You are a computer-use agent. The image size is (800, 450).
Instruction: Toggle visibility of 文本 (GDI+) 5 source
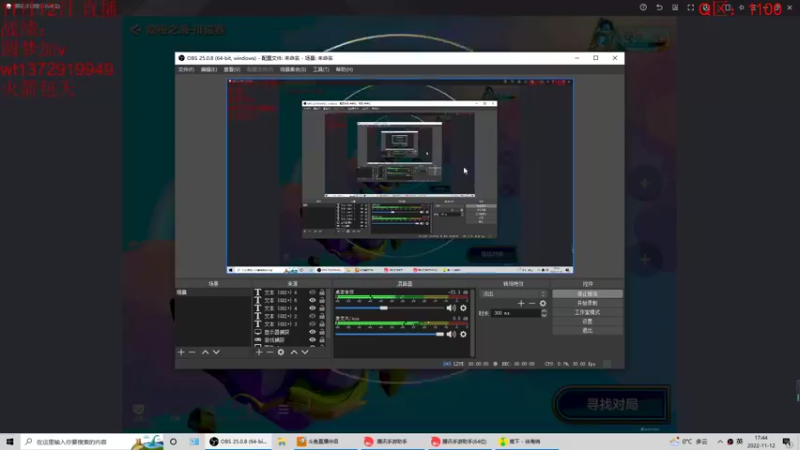point(312,301)
